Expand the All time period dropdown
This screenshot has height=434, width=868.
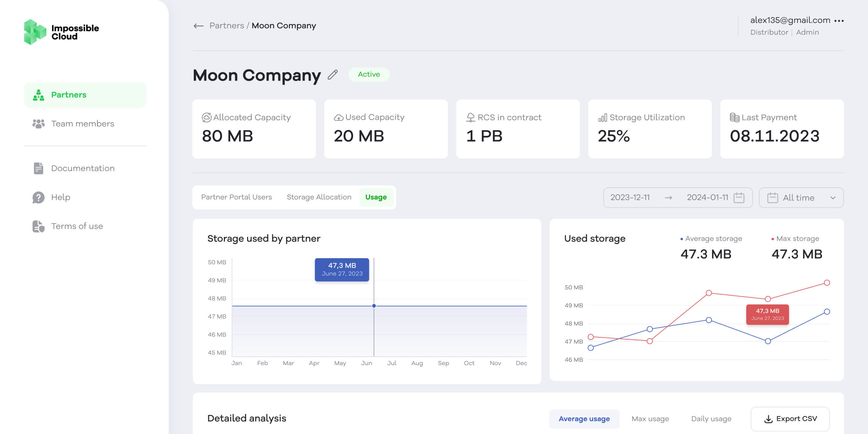(x=801, y=198)
